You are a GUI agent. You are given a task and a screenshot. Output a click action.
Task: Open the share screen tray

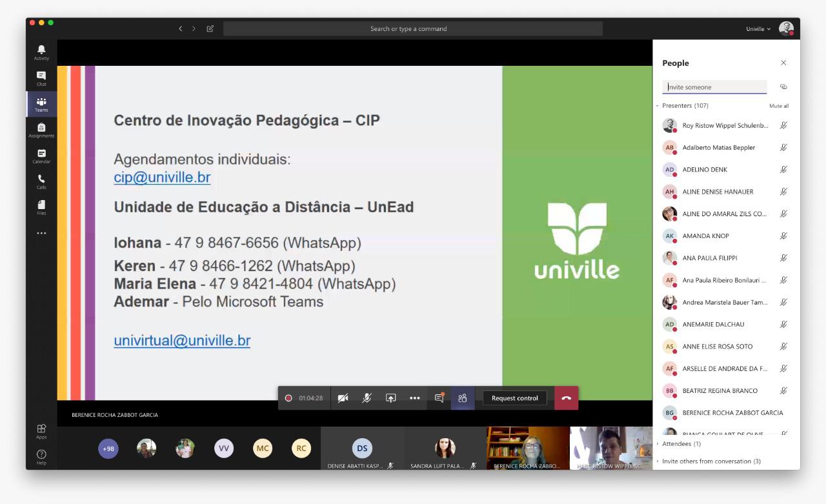point(390,398)
